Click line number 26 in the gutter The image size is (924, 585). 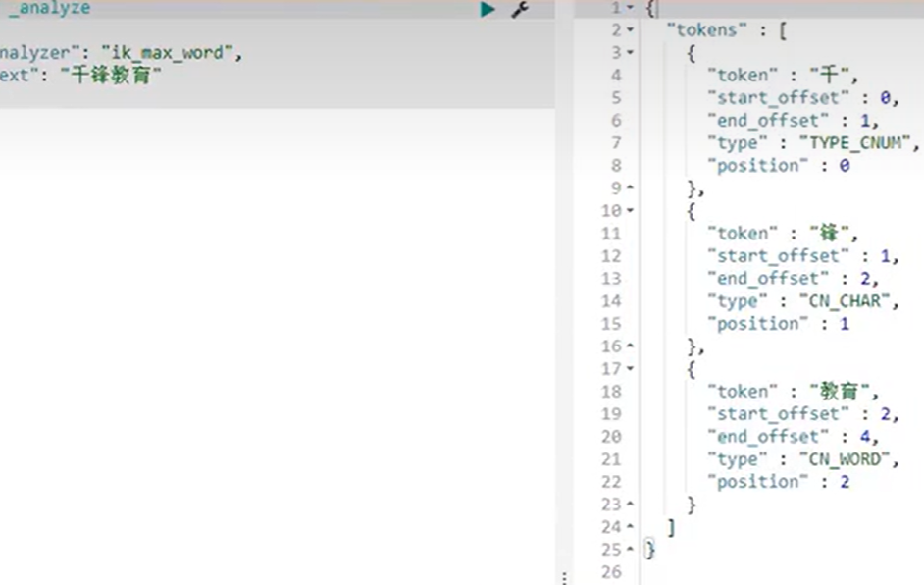tap(612, 572)
